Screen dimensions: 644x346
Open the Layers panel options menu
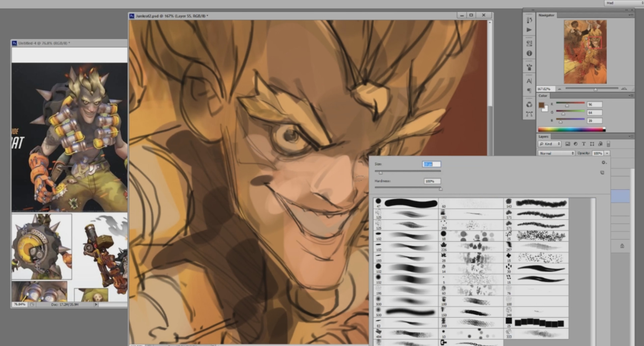[631, 137]
